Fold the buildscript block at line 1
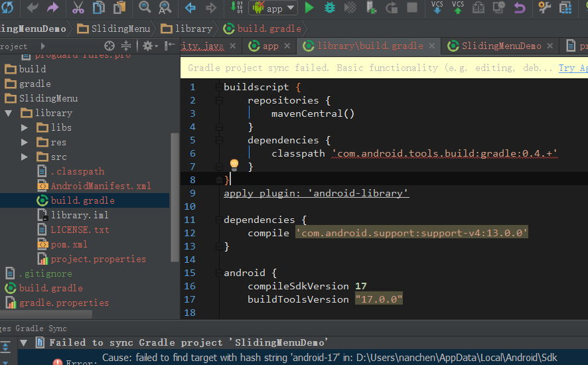588x365 pixels. pyautogui.click(x=219, y=87)
